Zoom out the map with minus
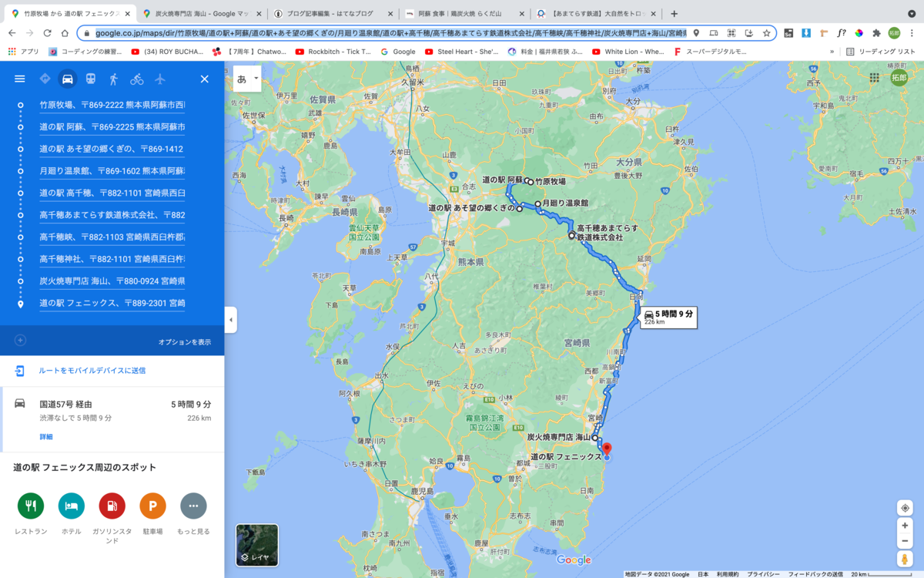924x578 pixels. 905,541
